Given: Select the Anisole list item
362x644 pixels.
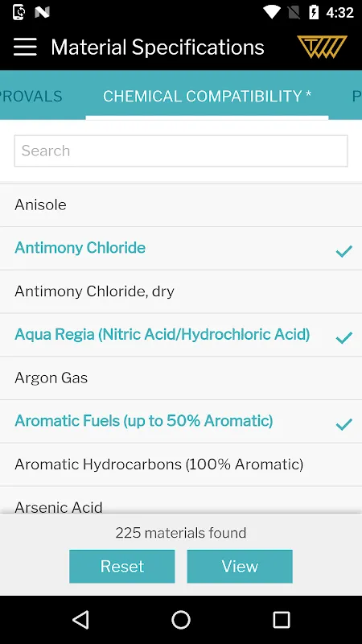Looking at the screenshot, I should [181, 204].
